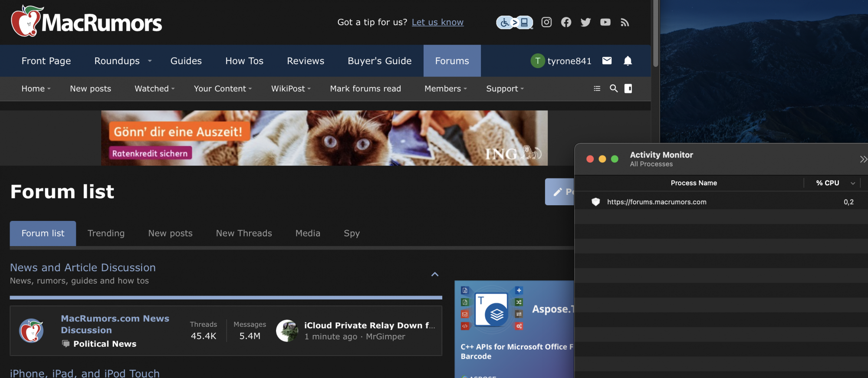868x378 pixels.
Task: Expand the Roundups dropdown arrow
Action: point(150,61)
